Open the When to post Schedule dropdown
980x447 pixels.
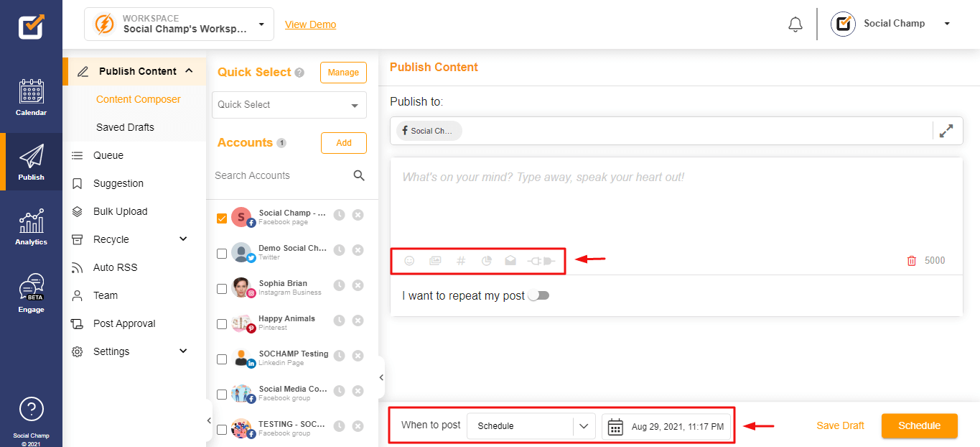click(531, 425)
